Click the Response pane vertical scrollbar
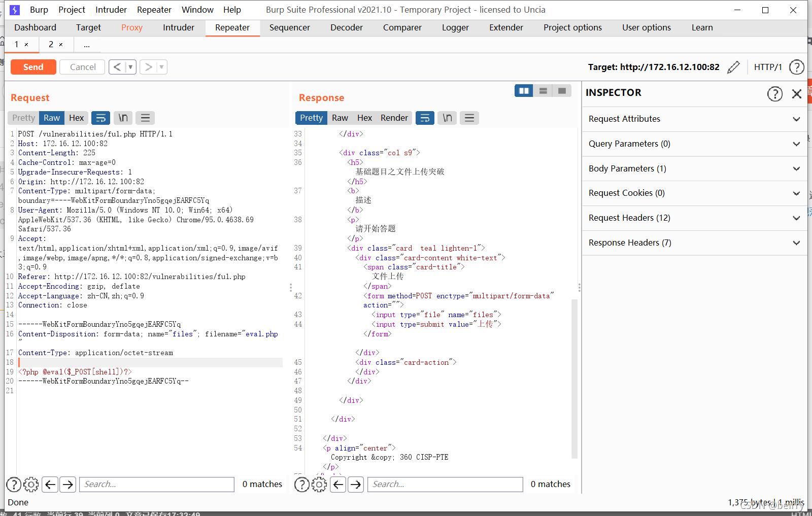Image resolution: width=812 pixels, height=516 pixels. click(574, 378)
